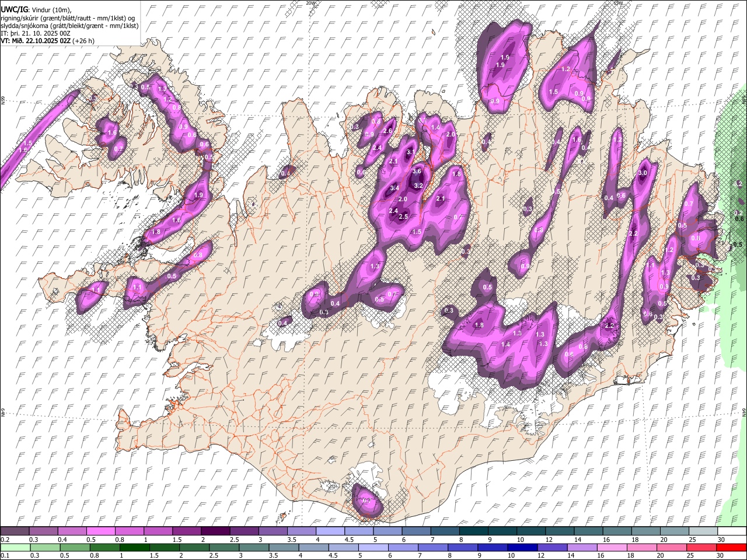Screen dimensions: 747x560
Task: Click the snow swatch between 1.5 and 2
Action: (x=187, y=531)
